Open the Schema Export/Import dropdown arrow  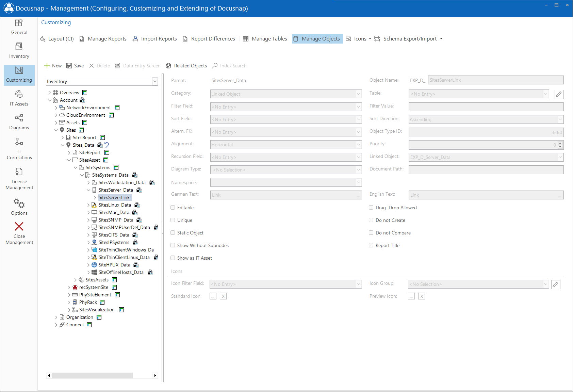tap(441, 39)
